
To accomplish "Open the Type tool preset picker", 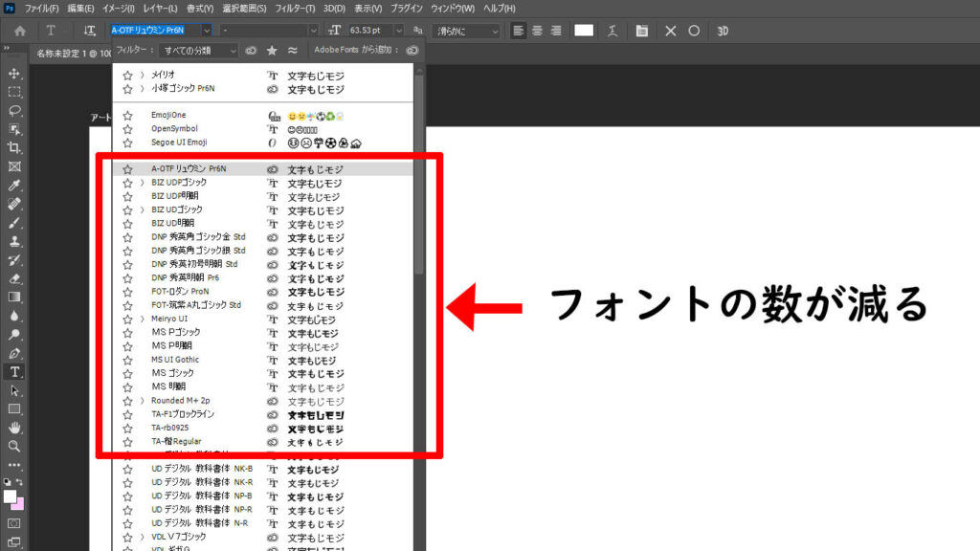I will point(52,31).
